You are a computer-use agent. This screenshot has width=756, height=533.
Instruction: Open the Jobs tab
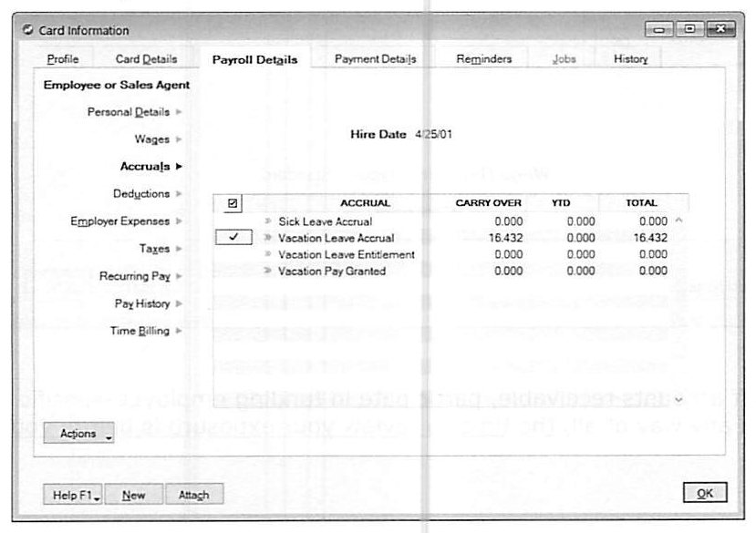(x=564, y=59)
